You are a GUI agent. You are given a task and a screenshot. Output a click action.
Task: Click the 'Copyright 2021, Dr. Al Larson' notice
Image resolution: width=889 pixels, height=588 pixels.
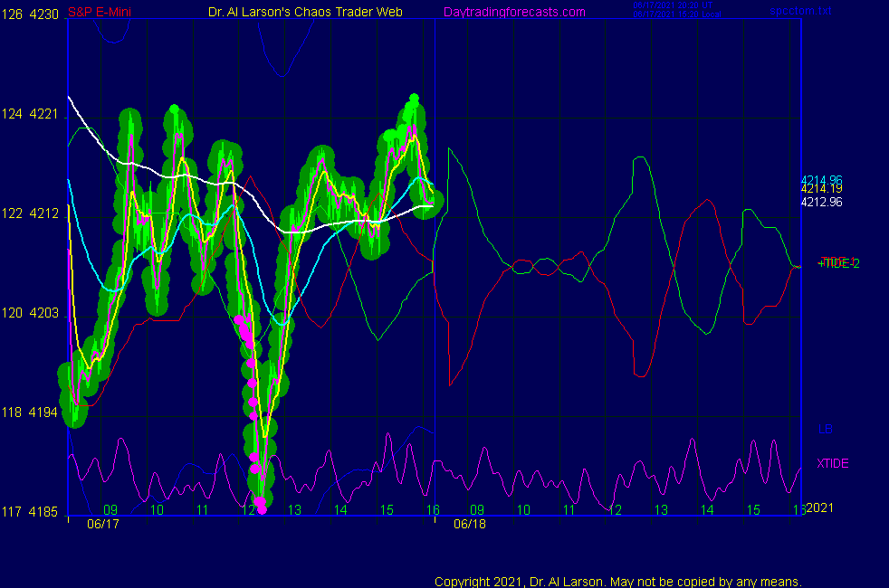618,582
